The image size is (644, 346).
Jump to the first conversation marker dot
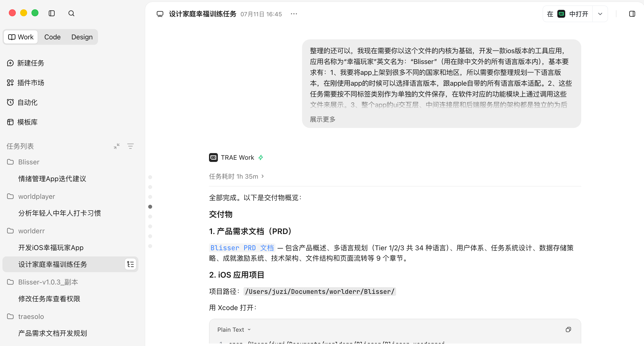point(150,177)
